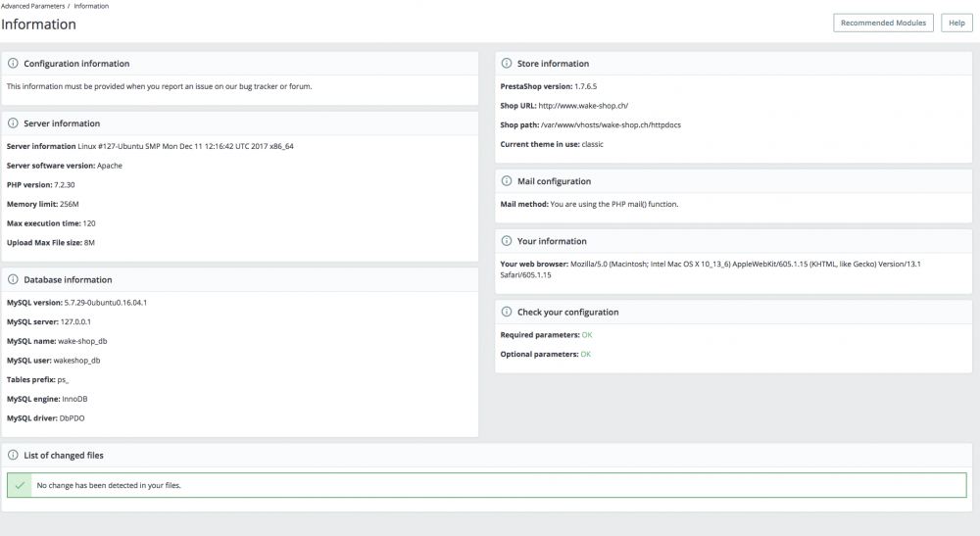Click the info icon beside Configuration information

pyautogui.click(x=13, y=64)
